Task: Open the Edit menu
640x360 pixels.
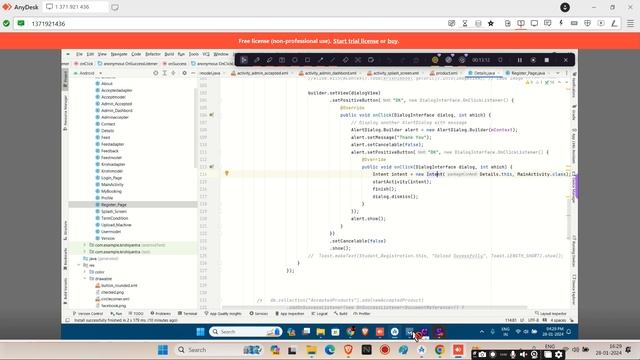Action: (x=90, y=54)
